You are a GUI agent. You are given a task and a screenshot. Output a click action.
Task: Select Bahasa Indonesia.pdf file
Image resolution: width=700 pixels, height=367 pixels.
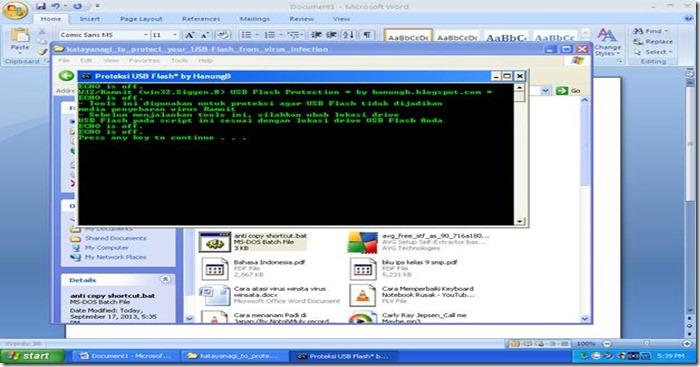pyautogui.click(x=253, y=268)
